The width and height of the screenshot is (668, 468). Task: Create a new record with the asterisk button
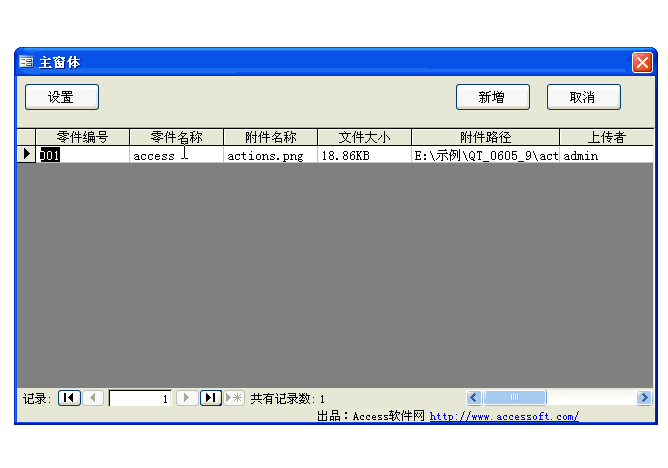234,398
